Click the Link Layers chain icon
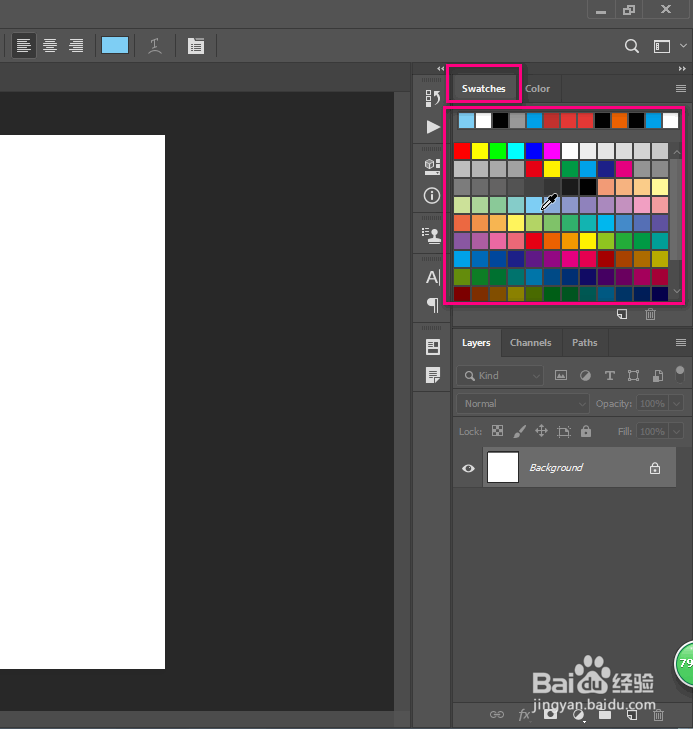 point(497,714)
